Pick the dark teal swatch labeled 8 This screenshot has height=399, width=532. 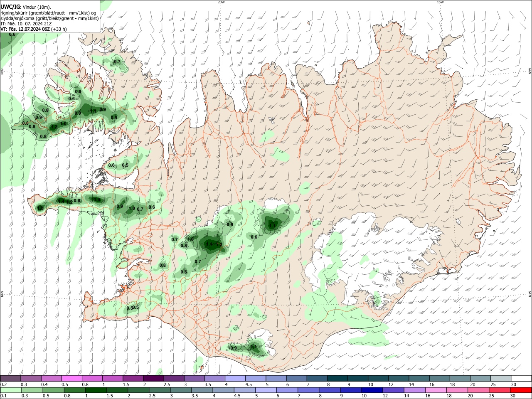tap(337, 379)
